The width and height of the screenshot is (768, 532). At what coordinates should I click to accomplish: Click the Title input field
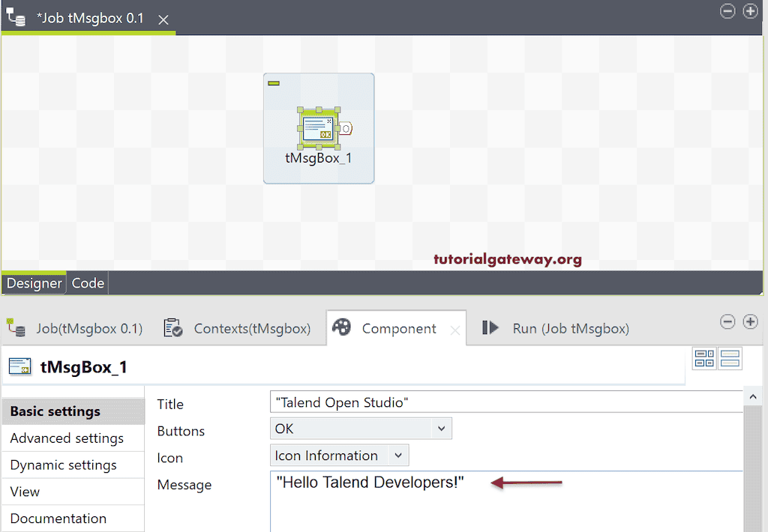(506, 402)
